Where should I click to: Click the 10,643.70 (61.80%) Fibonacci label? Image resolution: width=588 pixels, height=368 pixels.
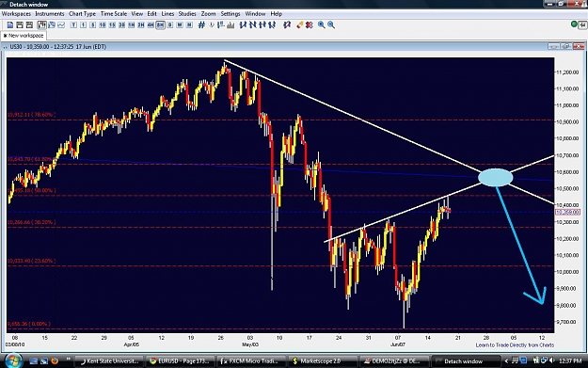[x=30, y=159]
